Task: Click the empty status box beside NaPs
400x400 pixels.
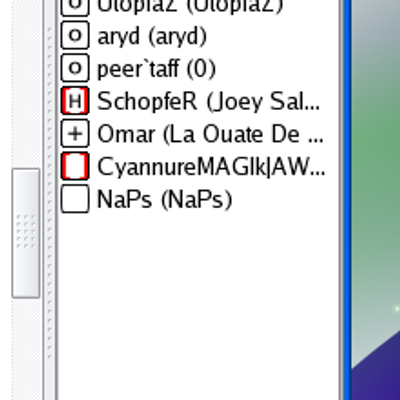Action: click(75, 199)
